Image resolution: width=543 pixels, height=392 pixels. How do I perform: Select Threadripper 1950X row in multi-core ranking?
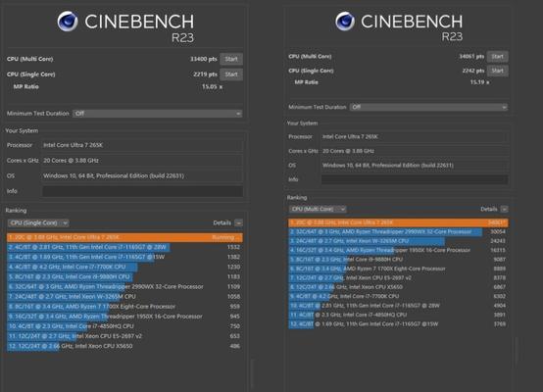(398, 250)
